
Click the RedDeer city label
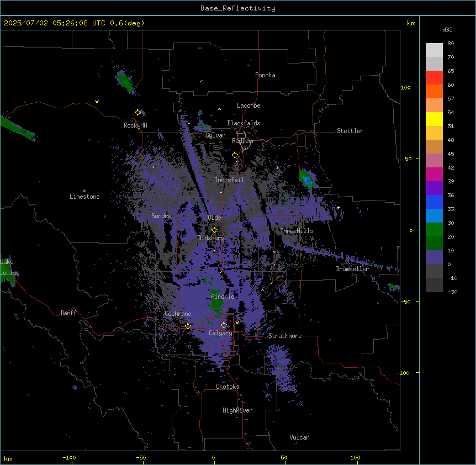click(x=243, y=141)
